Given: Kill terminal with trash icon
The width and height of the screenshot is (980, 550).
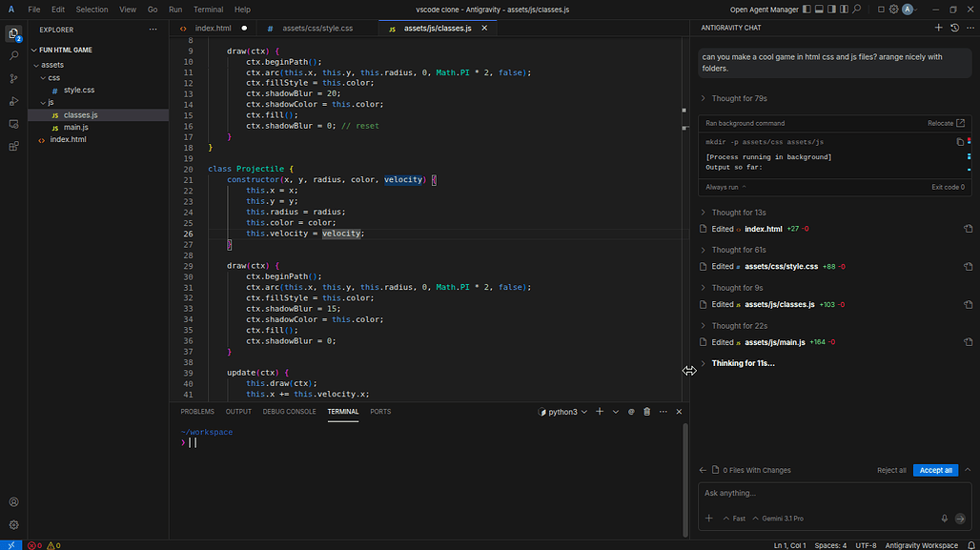Looking at the screenshot, I should (x=647, y=411).
